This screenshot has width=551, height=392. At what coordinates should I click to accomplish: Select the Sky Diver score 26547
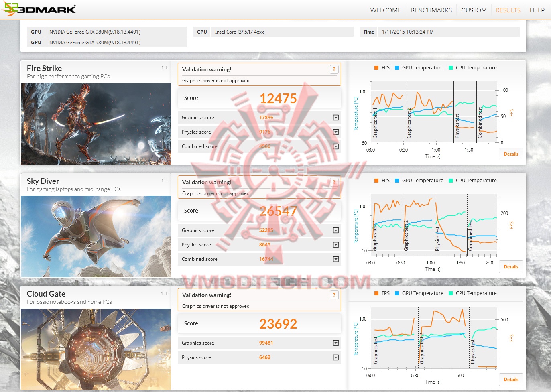278,211
